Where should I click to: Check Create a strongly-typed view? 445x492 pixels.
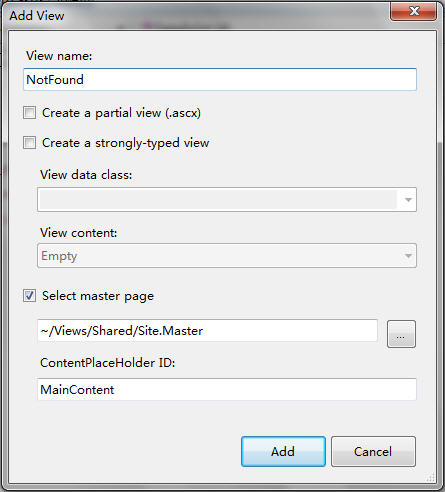click(29, 143)
